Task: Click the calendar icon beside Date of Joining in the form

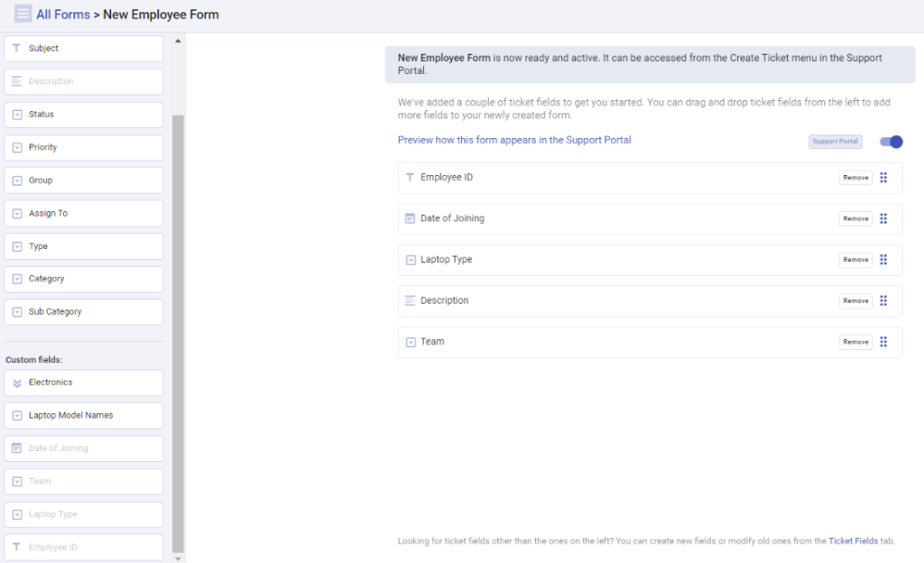Action: tap(411, 218)
